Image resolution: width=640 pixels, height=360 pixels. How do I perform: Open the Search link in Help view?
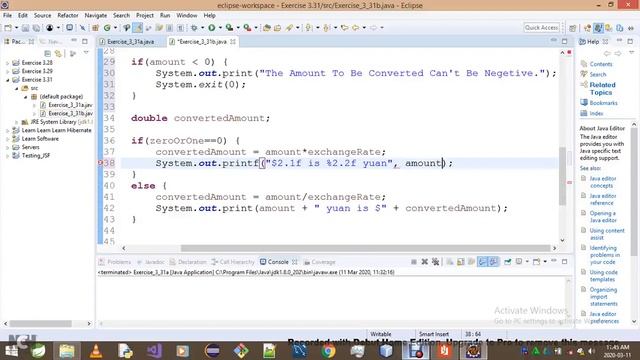click(598, 74)
